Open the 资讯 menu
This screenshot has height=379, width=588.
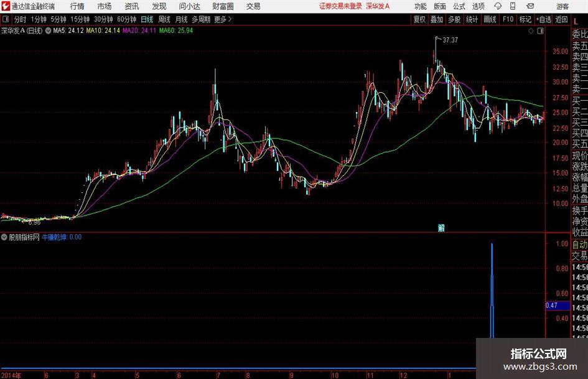pyautogui.click(x=132, y=6)
